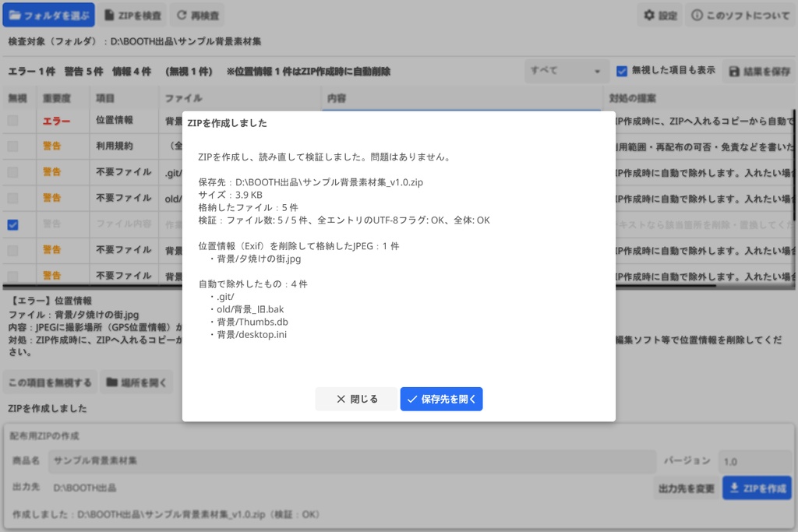Click the ZIPを検査 toolbar button
Image resolution: width=798 pixels, height=532 pixels.
[x=132, y=16]
